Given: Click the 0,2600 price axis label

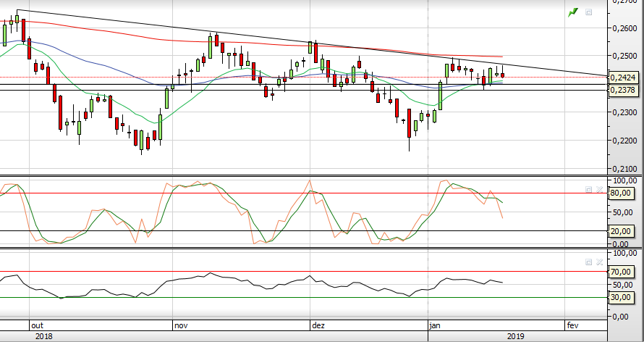Looking at the screenshot, I should 624,28.
